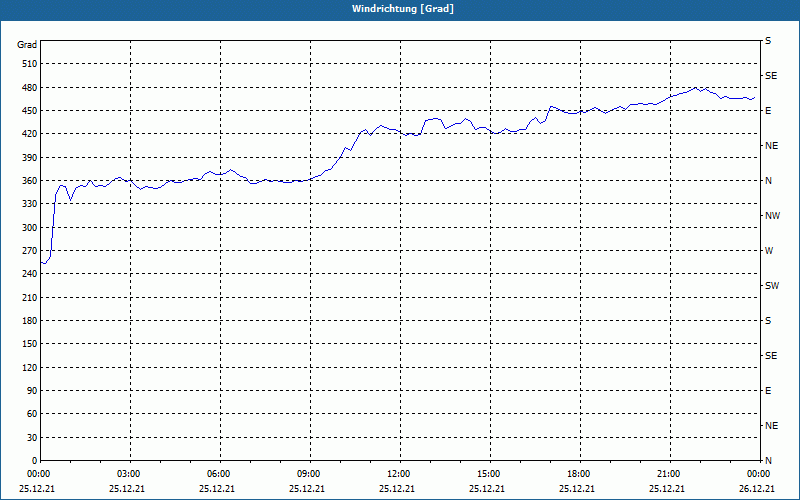
Task: Select the 25.12.21 date under 06:00
Action: click(x=216, y=489)
